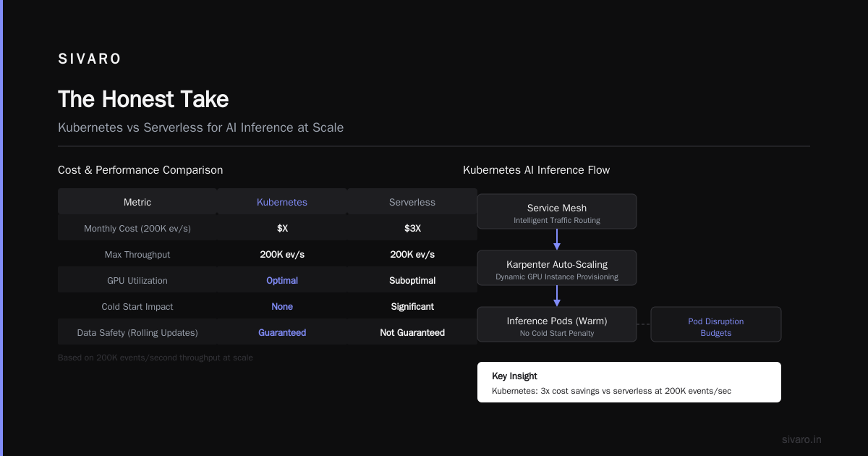Click the footnote about 200K events/second
This screenshot has height=456, width=868.
coord(156,358)
